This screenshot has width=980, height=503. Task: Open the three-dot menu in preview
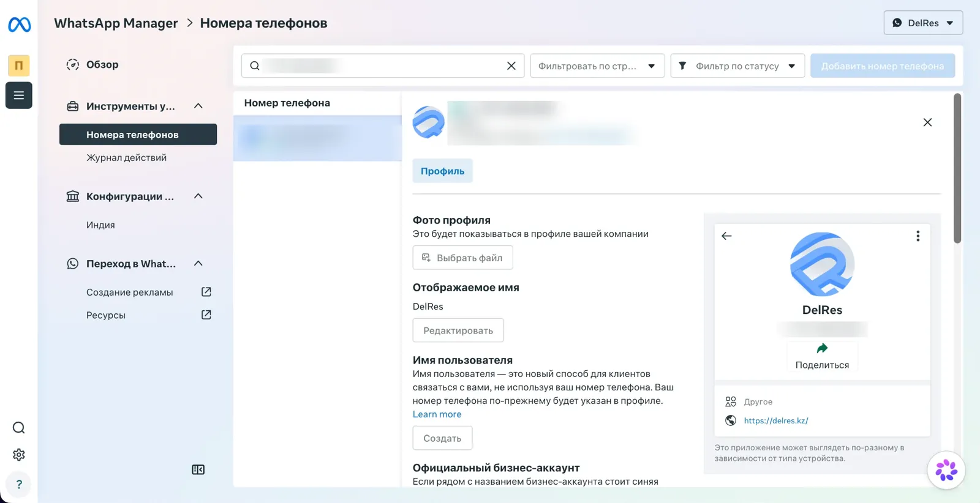(x=918, y=236)
